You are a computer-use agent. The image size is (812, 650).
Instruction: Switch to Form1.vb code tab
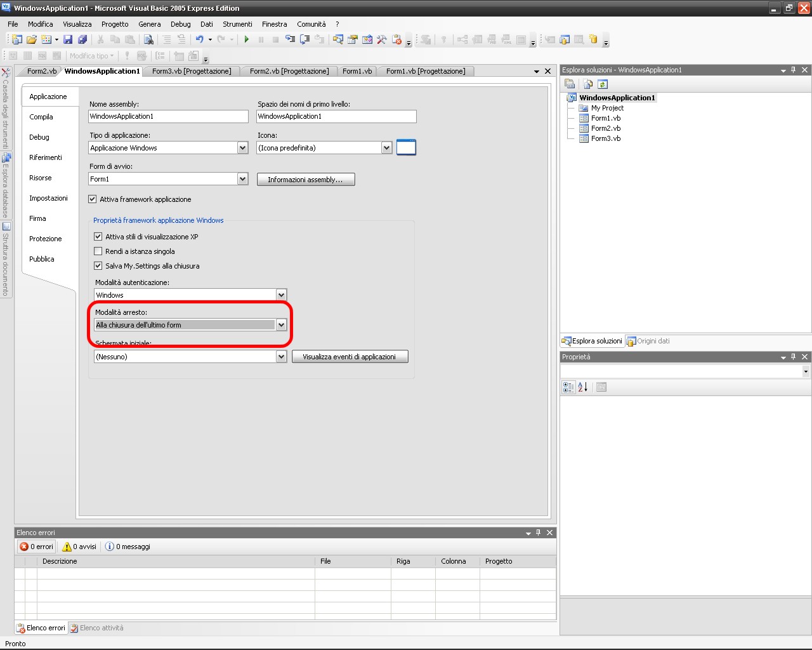point(357,71)
